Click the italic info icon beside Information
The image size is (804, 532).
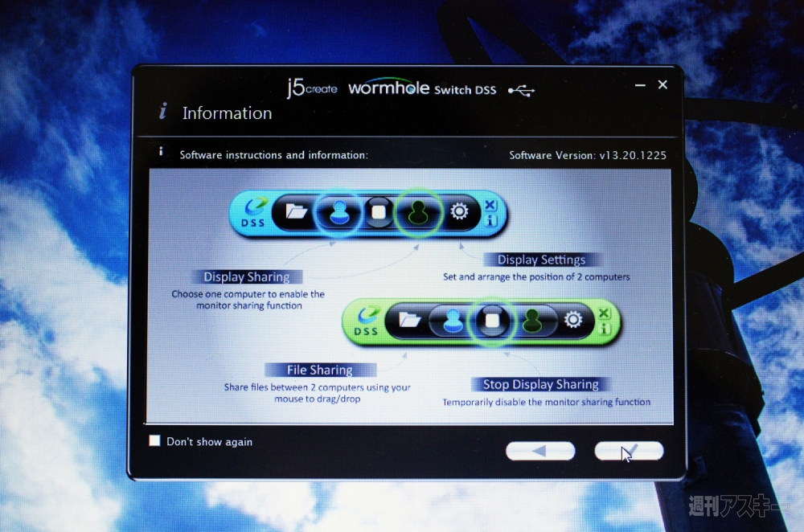[163, 111]
